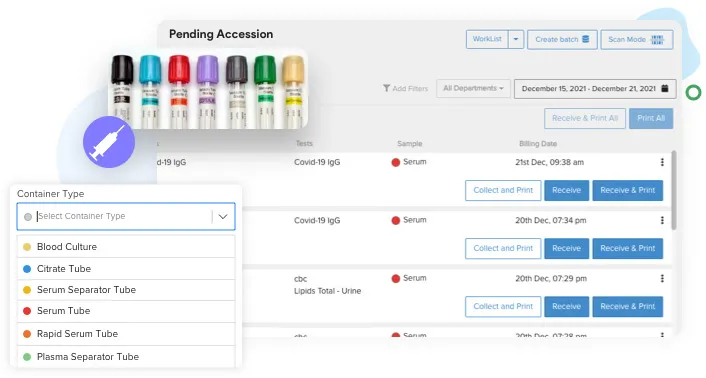Click the accession list vertical scrollbar

coord(674,190)
